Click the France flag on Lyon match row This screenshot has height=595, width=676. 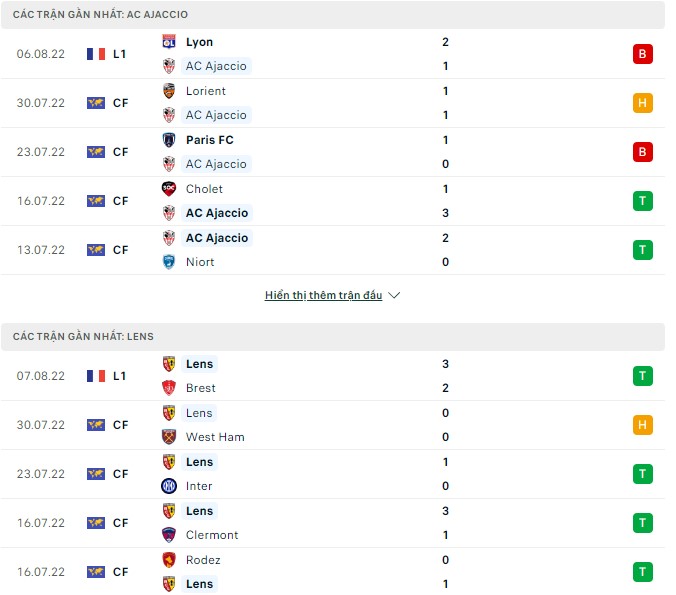96,54
